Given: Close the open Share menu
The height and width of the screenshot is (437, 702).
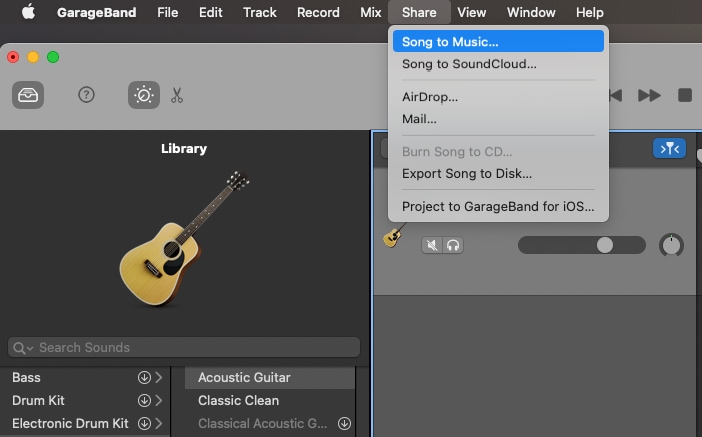Looking at the screenshot, I should point(419,12).
